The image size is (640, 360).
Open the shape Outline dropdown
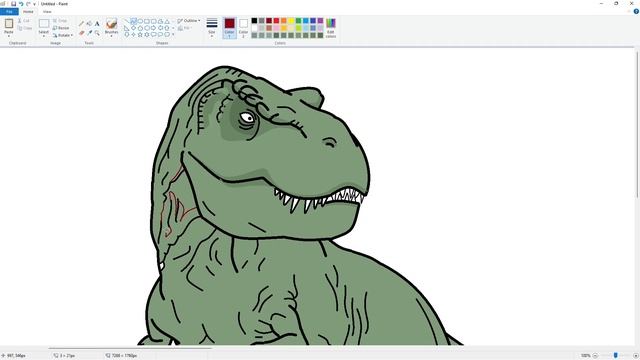[189, 20]
